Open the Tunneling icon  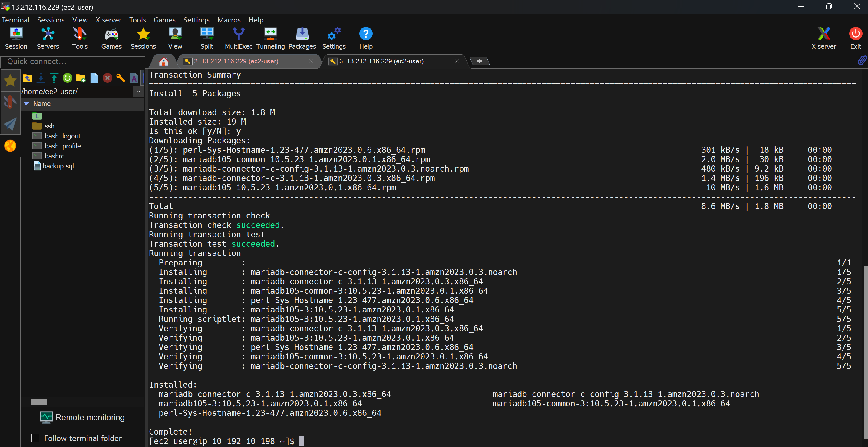click(270, 38)
